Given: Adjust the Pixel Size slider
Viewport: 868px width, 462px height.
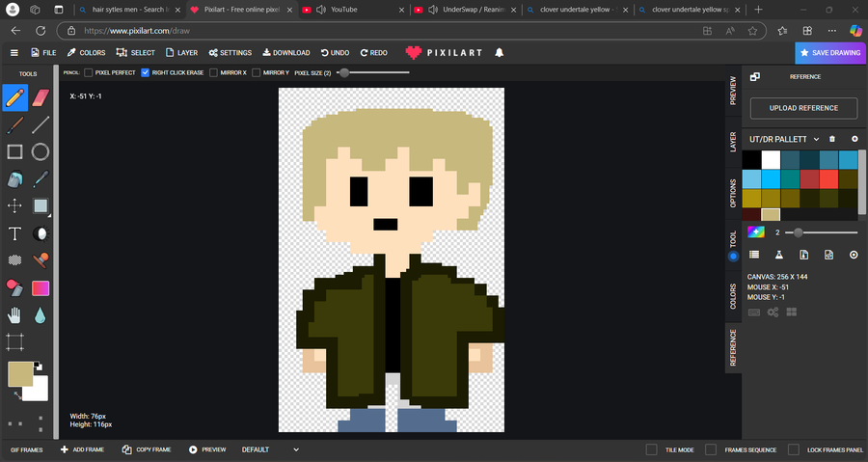Looking at the screenshot, I should click(372, 72).
